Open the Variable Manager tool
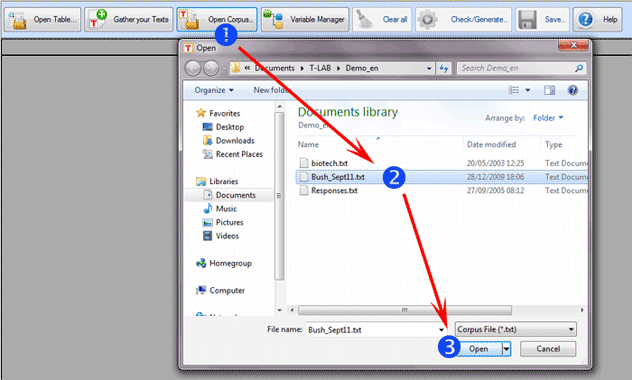The image size is (632, 380). [305, 19]
